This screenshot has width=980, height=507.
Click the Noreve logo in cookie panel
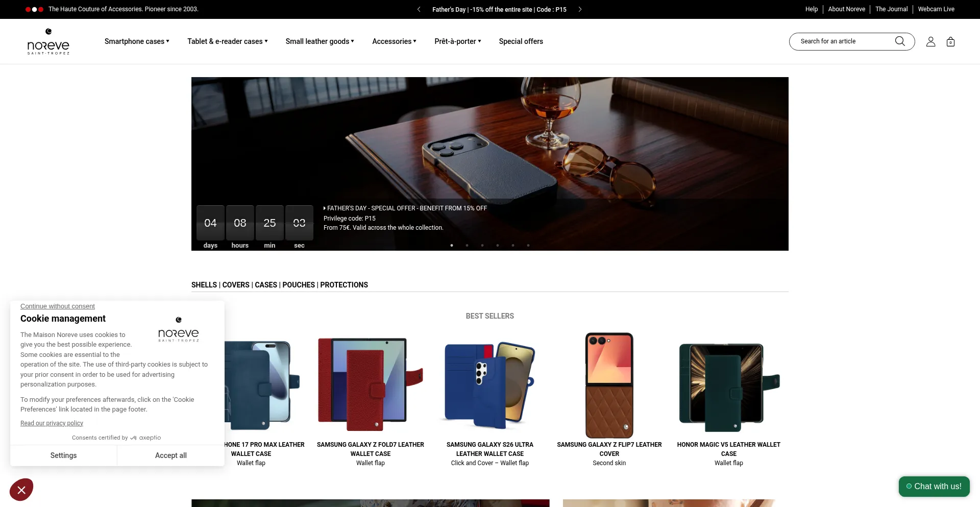179,329
